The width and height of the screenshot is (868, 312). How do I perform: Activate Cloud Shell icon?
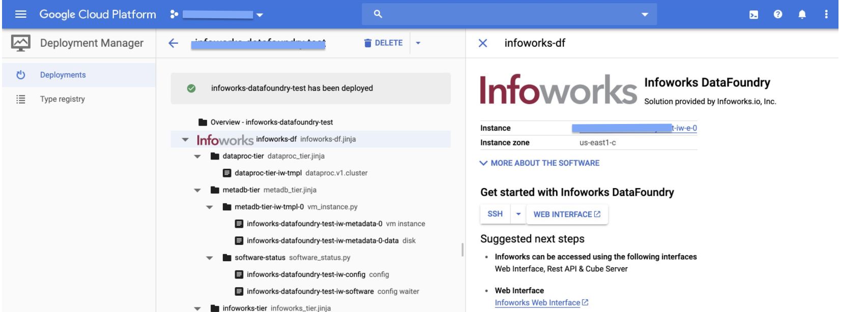click(754, 15)
